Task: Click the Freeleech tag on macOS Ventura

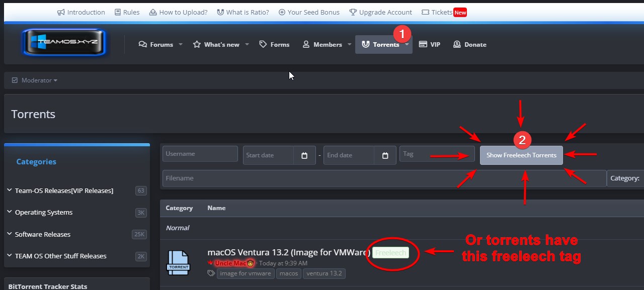Action: click(x=390, y=253)
